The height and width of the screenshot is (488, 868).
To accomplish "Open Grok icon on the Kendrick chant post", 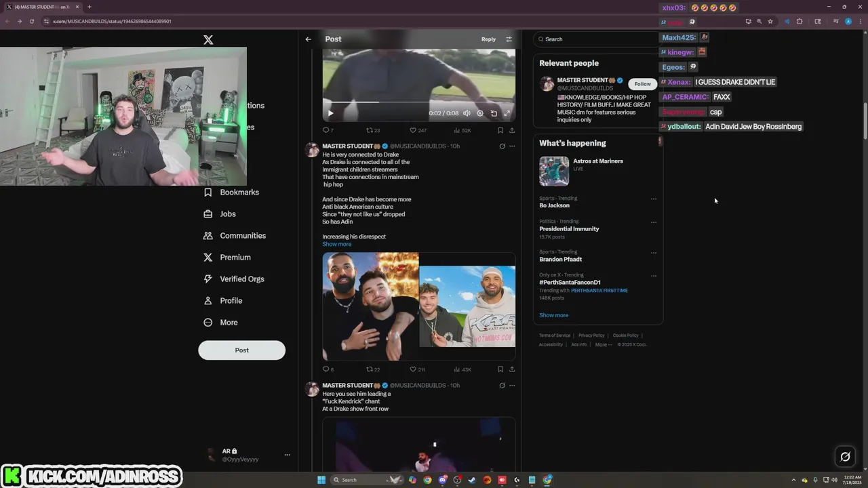I will point(502,385).
